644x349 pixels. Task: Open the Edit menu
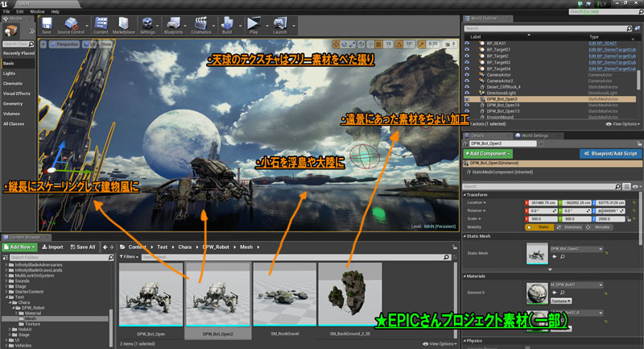point(19,11)
